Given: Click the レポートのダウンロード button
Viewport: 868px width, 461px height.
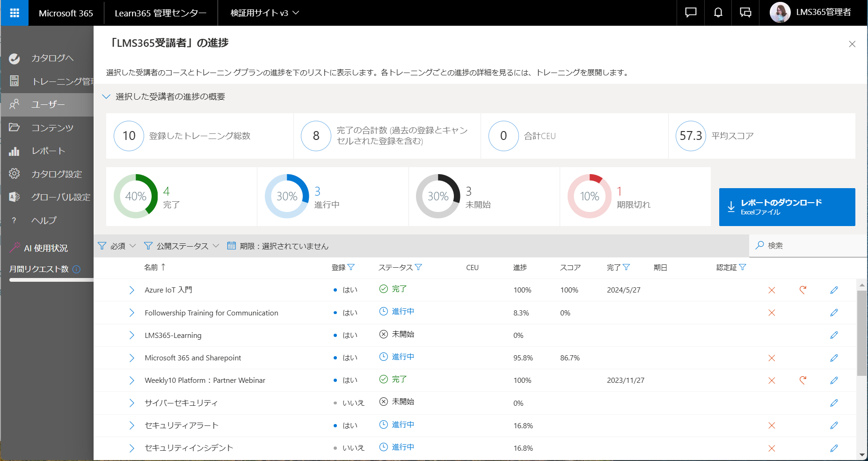Looking at the screenshot, I should (x=787, y=207).
